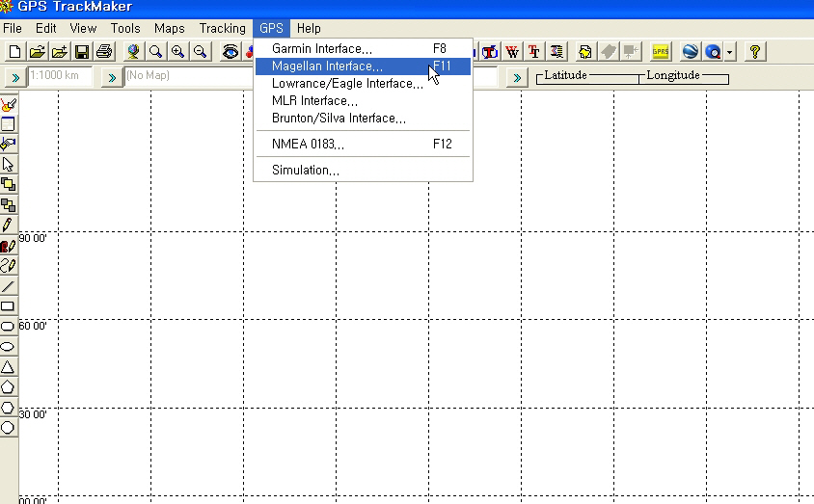Click the Latitude/Longitude coordinate display
Viewport: 814px width, 504px height.
(633, 77)
